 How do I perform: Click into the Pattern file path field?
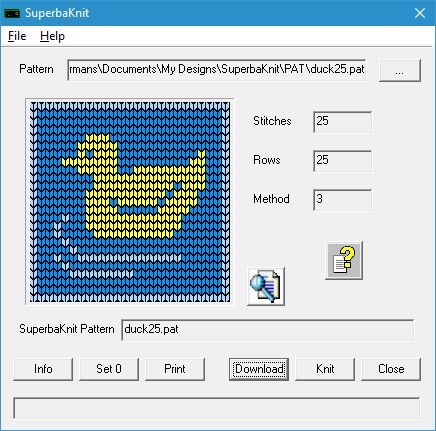click(217, 70)
